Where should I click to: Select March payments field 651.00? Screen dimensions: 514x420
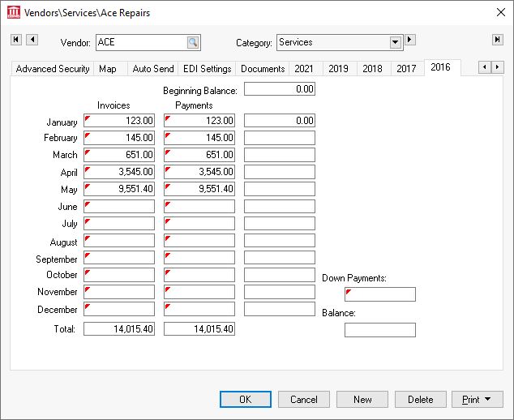(199, 155)
